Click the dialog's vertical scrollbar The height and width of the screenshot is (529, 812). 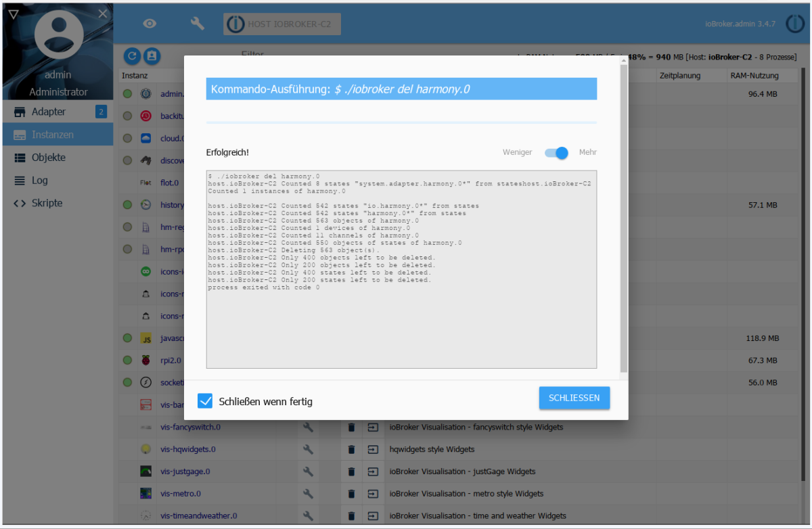[624, 218]
